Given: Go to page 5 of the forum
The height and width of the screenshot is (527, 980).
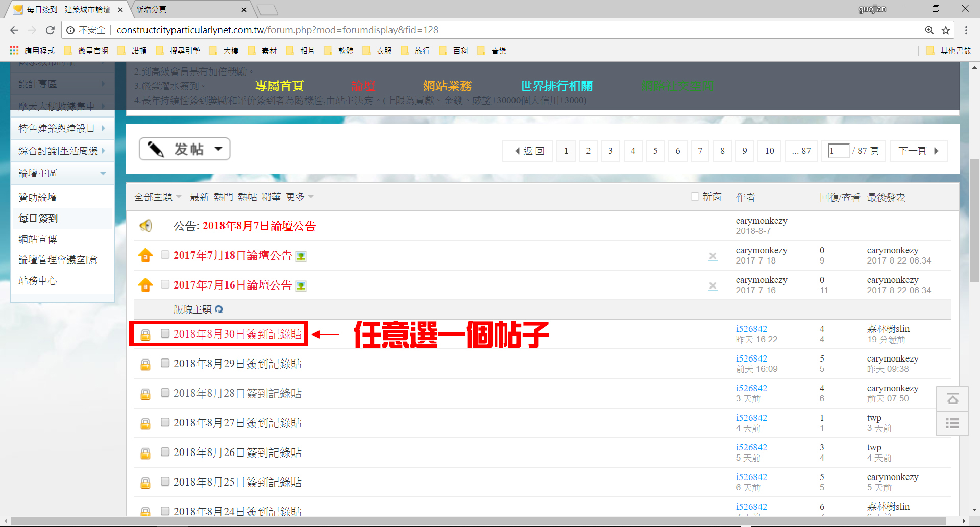Looking at the screenshot, I should [x=655, y=151].
